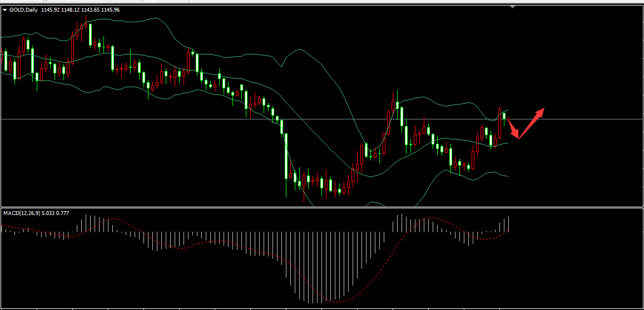This screenshot has height=310, width=644.
Task: Click the high price value 1148.12
Action: tap(70, 10)
